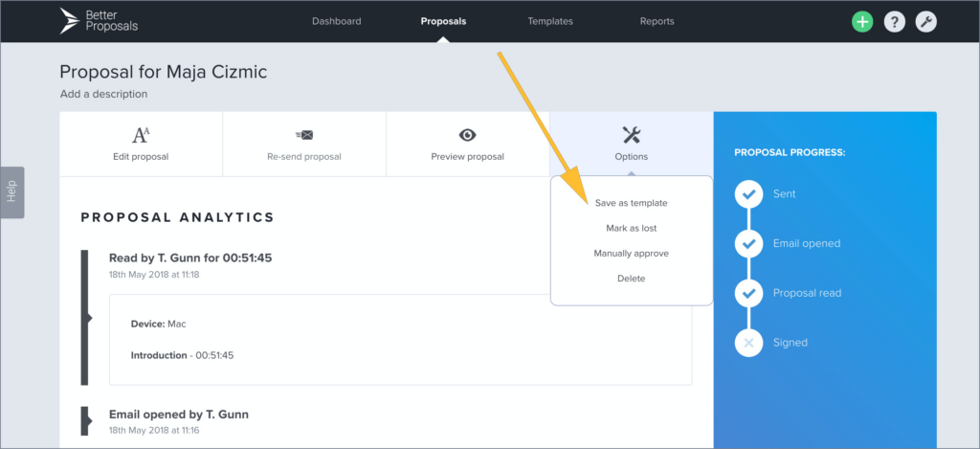Select Manually approve in dropdown
The width and height of the screenshot is (980, 449).
click(631, 254)
